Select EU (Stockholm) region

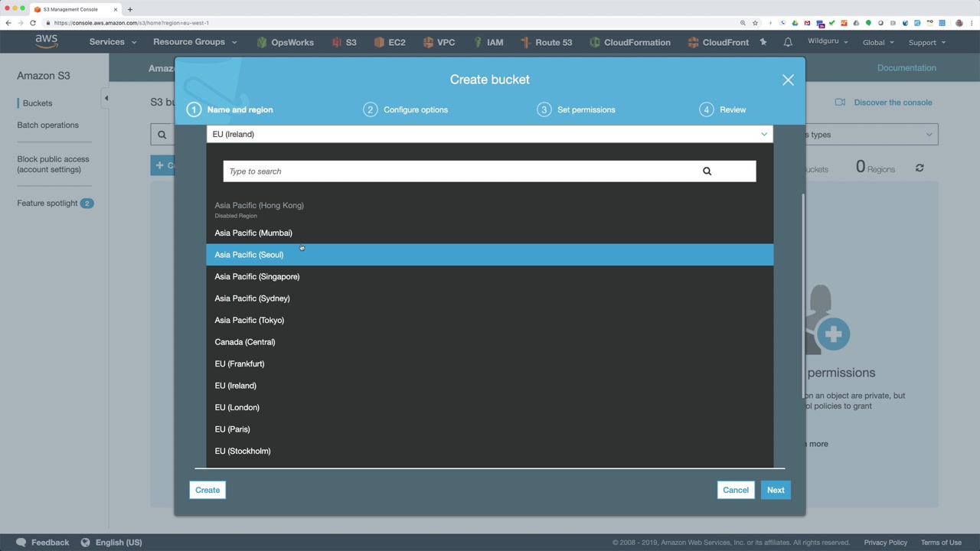click(x=489, y=451)
